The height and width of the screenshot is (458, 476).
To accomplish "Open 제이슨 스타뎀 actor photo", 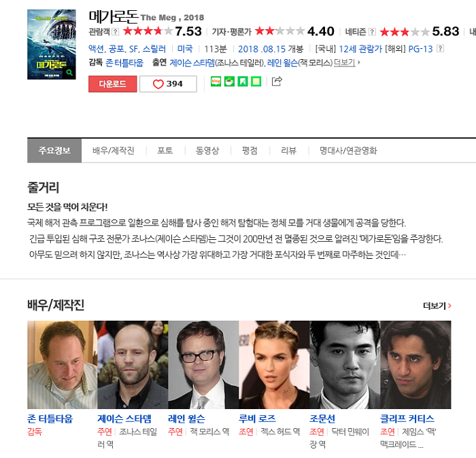I will point(133,365).
